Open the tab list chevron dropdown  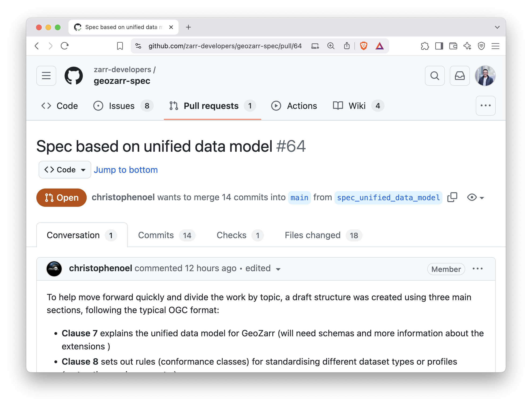point(497,27)
